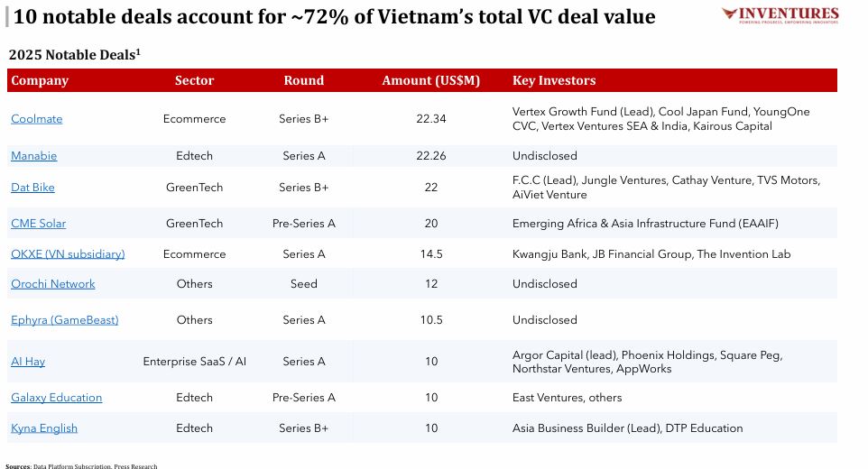This screenshot has height=469, width=868.
Task: Follow the Kyna English link
Action: (x=44, y=428)
